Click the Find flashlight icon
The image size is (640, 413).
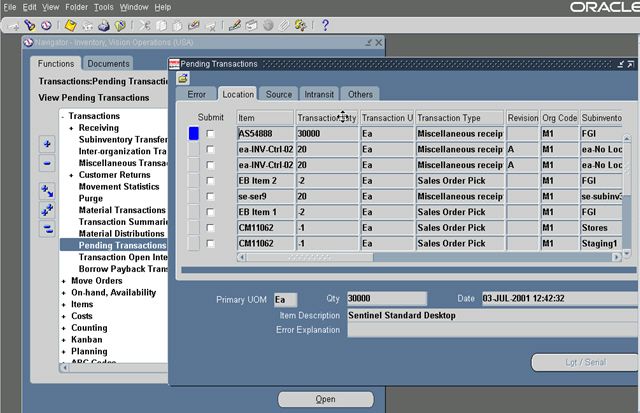pyautogui.click(x=30, y=25)
